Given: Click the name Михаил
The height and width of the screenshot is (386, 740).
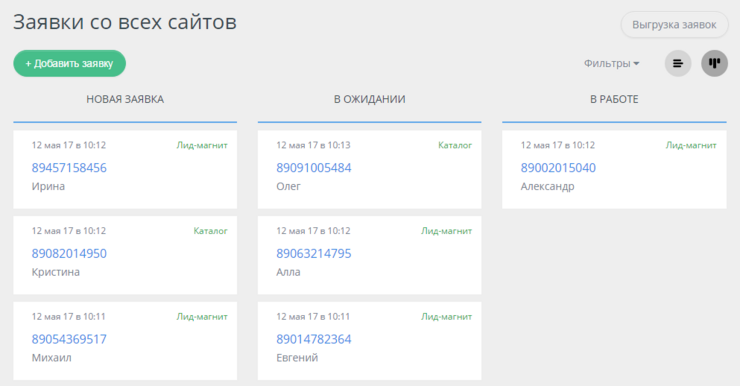Looking at the screenshot, I should pyautogui.click(x=51, y=358).
